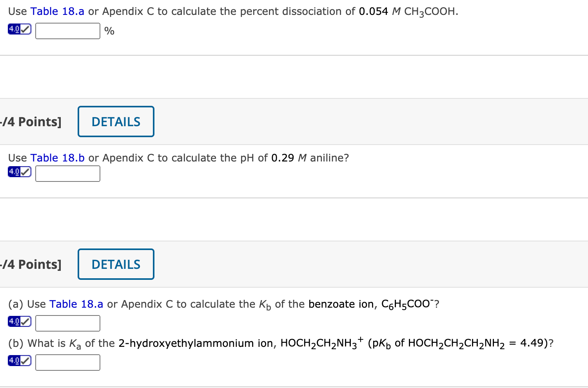Screen dimensions: 588x388
Task: Click the aniline pH answer box
Action: tap(68, 174)
